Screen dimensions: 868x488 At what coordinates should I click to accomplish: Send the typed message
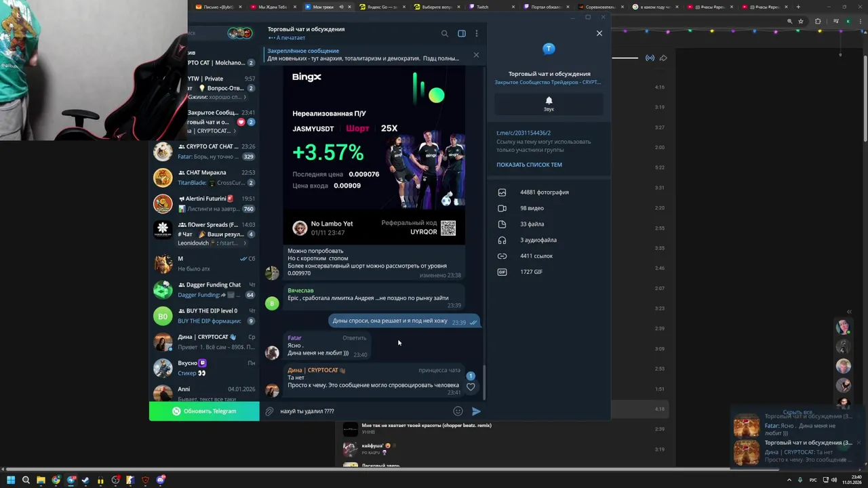pos(476,411)
